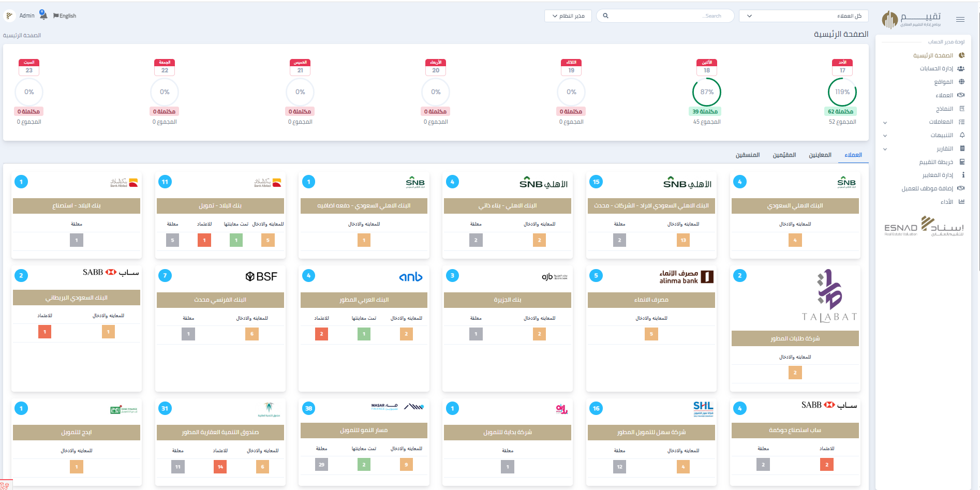Toggle the hamburger menu icon beside the logo

pos(960,20)
